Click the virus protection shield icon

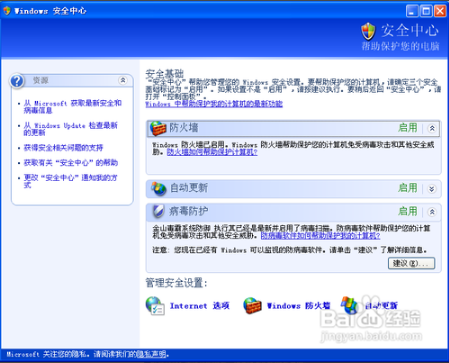point(158,211)
